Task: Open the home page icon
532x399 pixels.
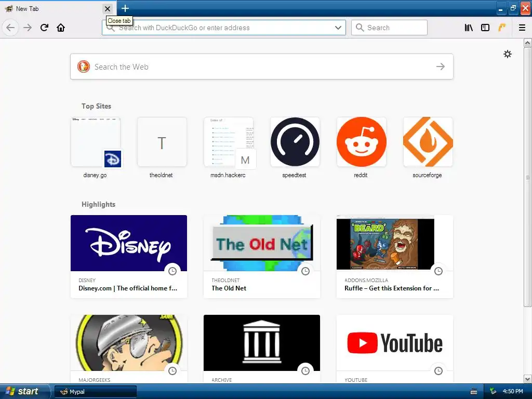Action: (61, 28)
